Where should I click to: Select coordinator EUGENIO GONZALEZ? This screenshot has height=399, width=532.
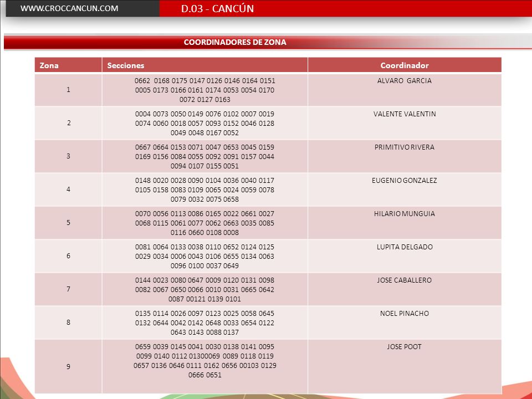(405, 181)
